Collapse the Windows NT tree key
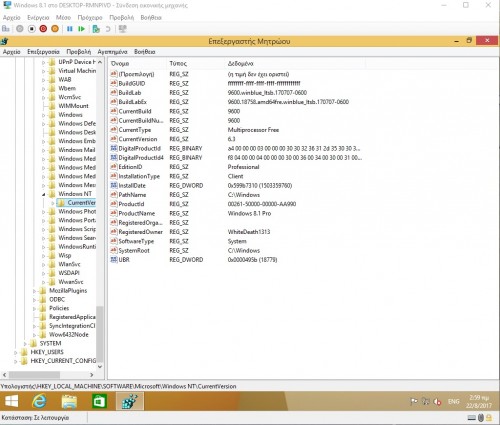Image resolution: width=500 pixels, height=425 pixels. click(x=43, y=194)
